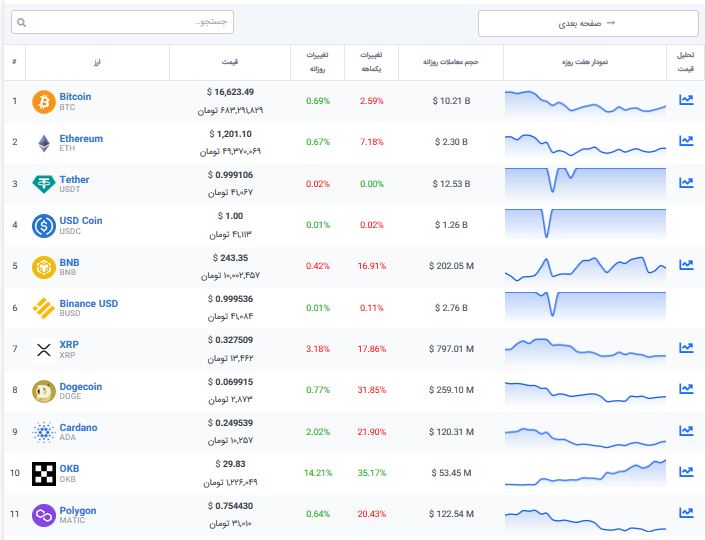Select Bitcoin price $ 16,623.49
The height and width of the screenshot is (540, 705).
[230, 92]
